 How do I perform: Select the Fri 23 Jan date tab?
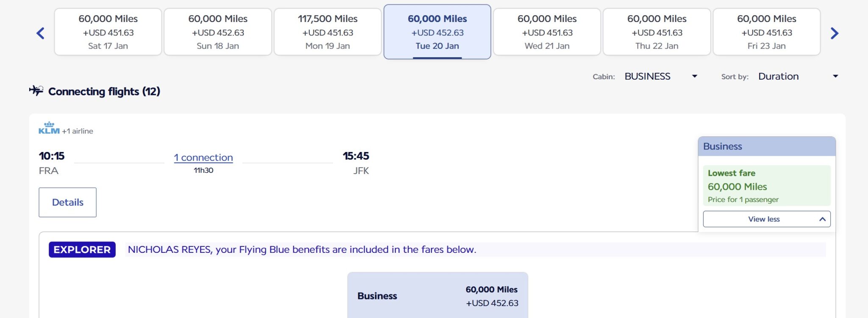click(767, 32)
